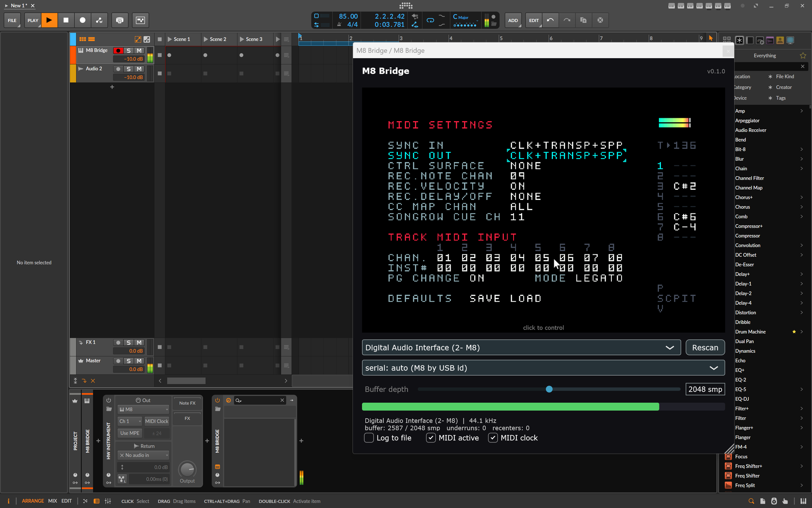Open the audio interface dropdown in M8 Bridge
The height and width of the screenshot is (508, 812).
tap(521, 347)
